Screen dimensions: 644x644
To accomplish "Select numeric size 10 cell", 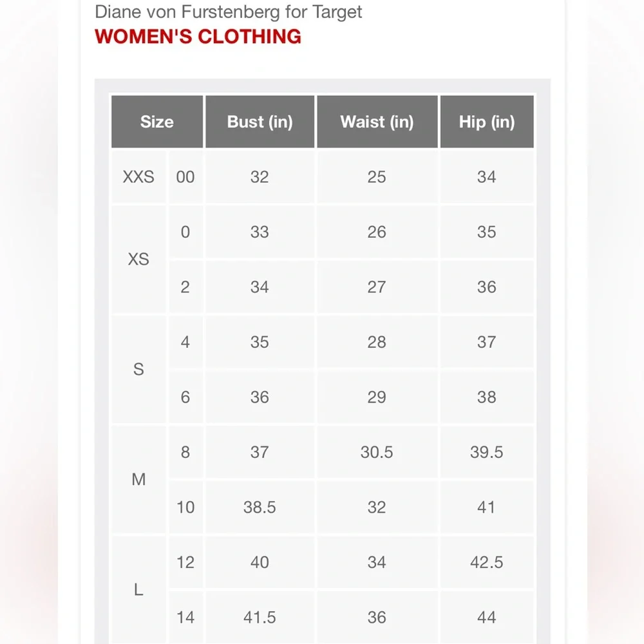I will 185,507.
